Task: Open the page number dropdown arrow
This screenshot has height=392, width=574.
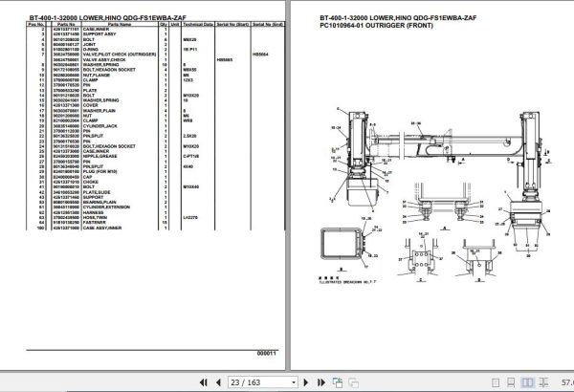Action: 294,382
